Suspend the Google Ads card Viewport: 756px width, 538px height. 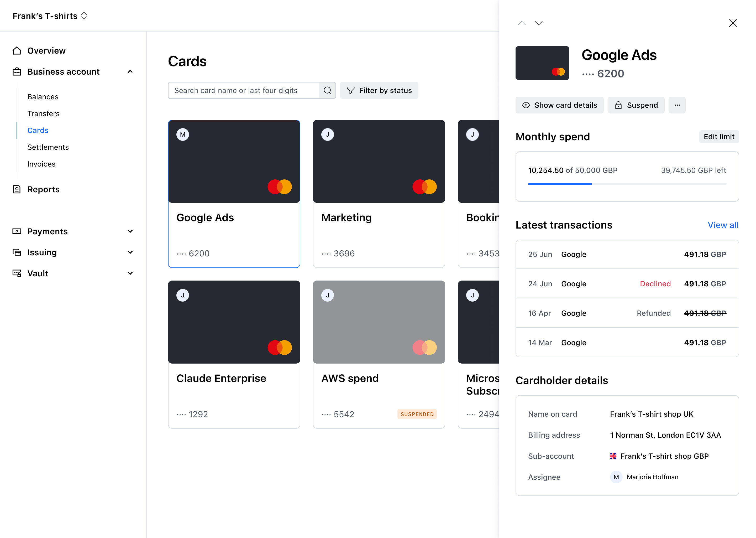click(x=636, y=105)
